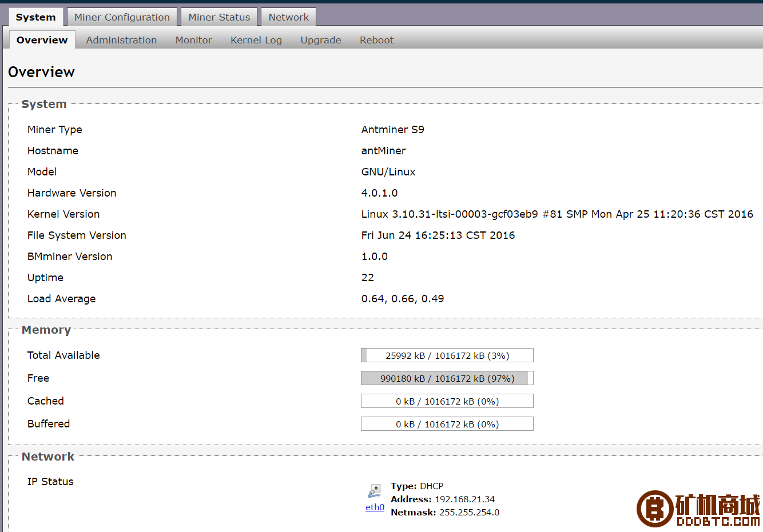This screenshot has height=532, width=763.
Task: Select the hostname value 'antMiner'
Action: tap(384, 151)
